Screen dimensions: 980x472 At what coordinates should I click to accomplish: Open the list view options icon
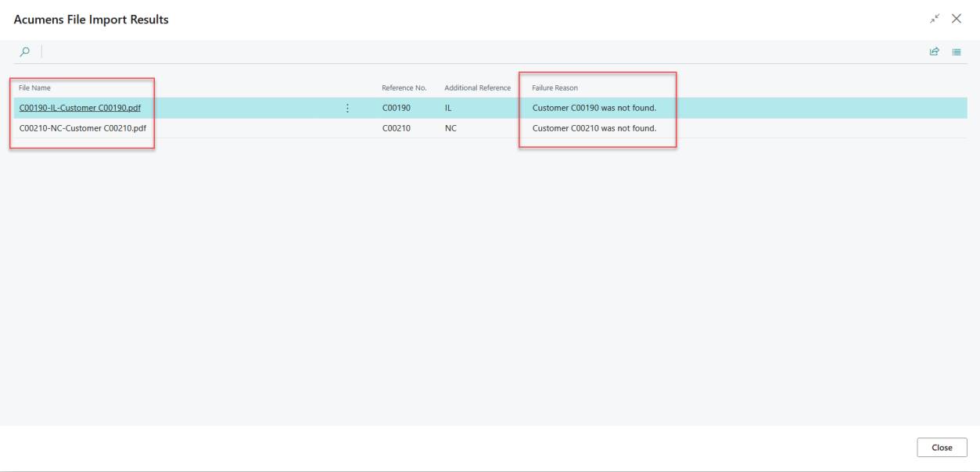956,52
